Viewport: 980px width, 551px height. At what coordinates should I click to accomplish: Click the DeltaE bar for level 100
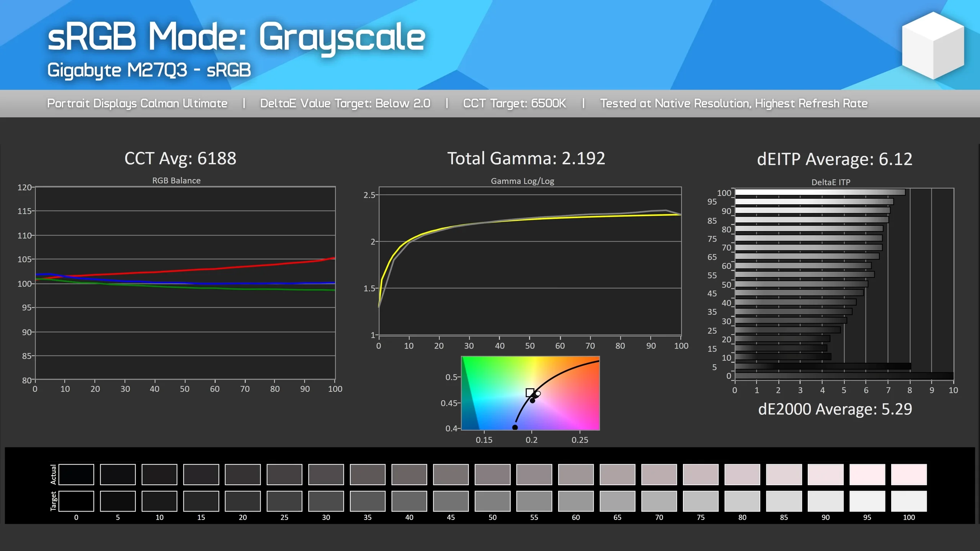(x=819, y=192)
